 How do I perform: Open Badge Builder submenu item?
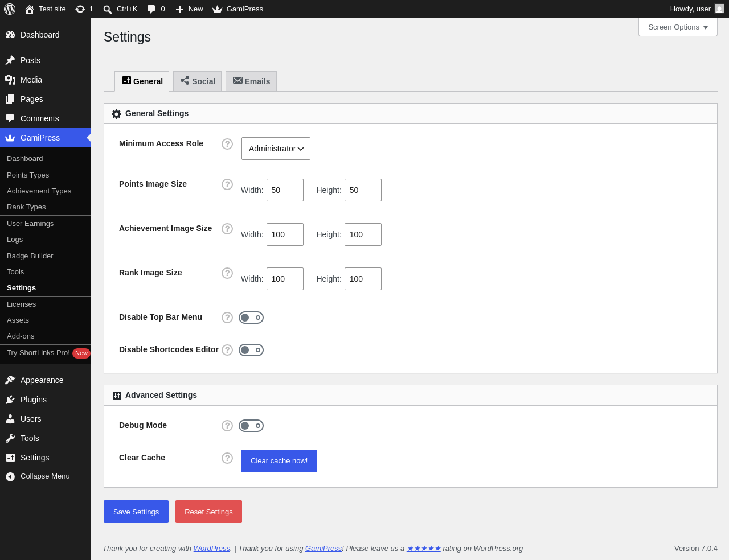tap(46, 256)
